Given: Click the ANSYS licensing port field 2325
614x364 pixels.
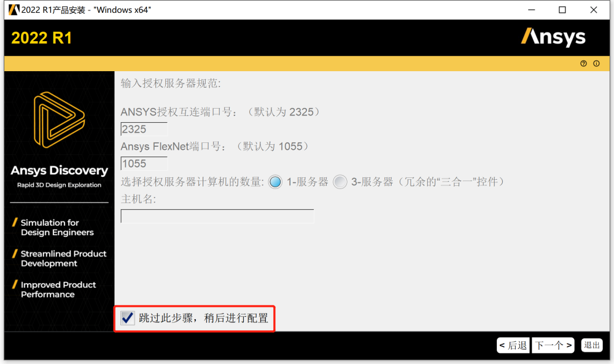Looking at the screenshot, I should tap(144, 129).
